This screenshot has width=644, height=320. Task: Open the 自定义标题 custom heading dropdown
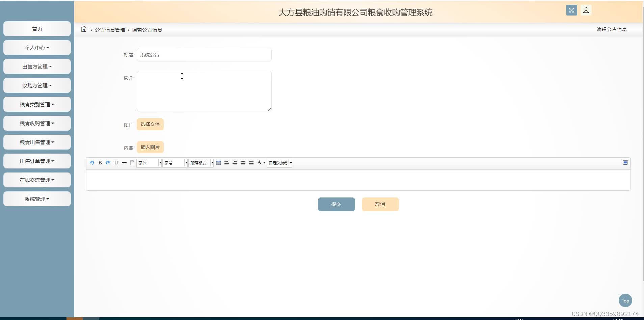point(279,163)
